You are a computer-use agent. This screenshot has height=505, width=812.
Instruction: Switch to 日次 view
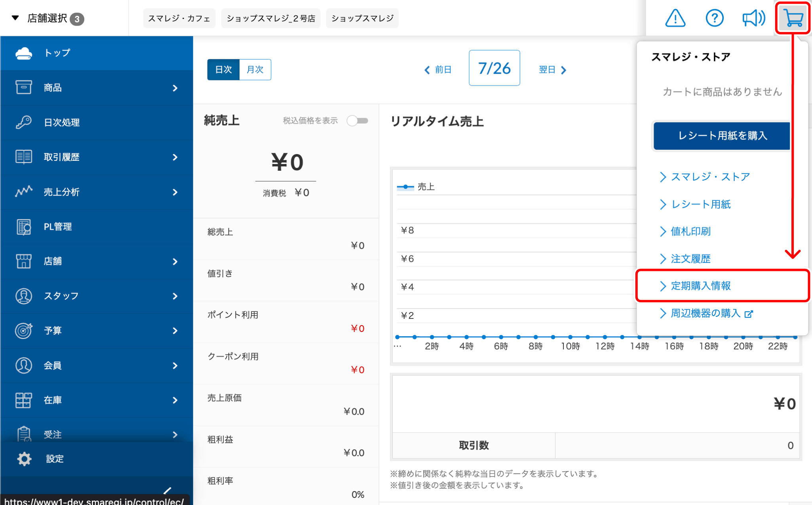(x=223, y=70)
